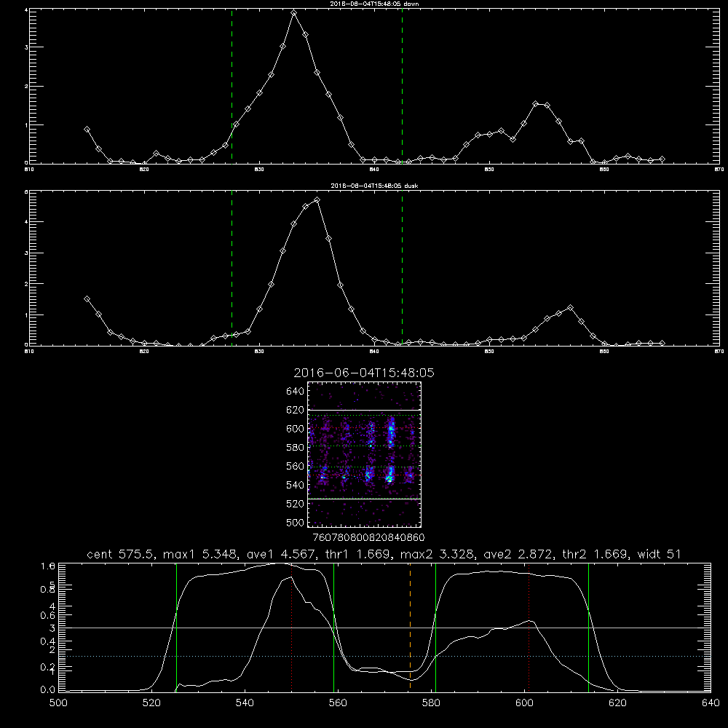
Task: Click the secondary peak marker in dusk plot
Action: pyautogui.click(x=571, y=307)
